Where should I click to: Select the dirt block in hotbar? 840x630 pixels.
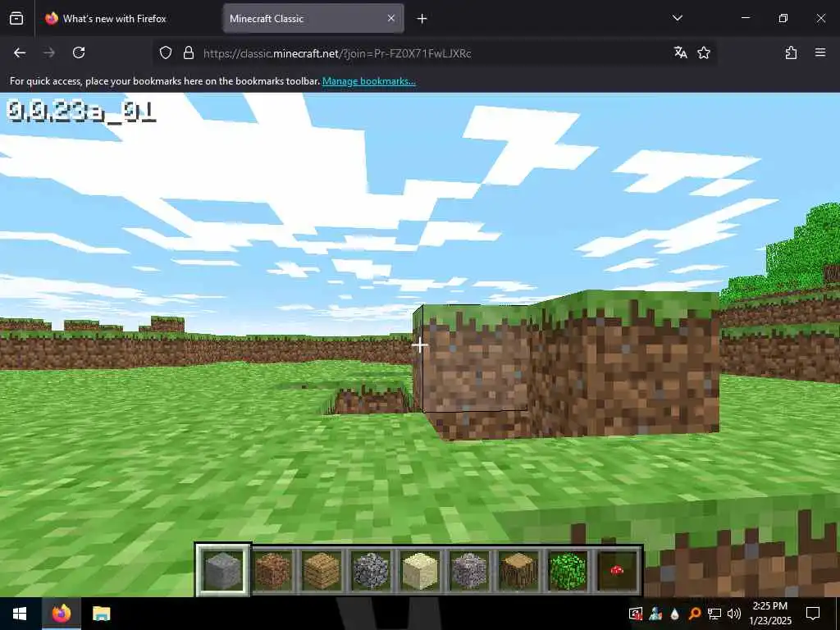coord(272,571)
